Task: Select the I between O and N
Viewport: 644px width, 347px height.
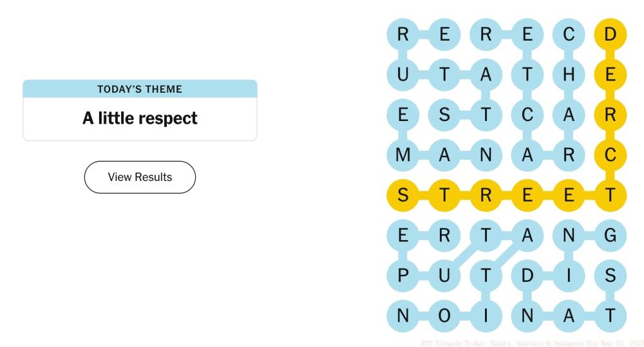Action: coord(486,316)
